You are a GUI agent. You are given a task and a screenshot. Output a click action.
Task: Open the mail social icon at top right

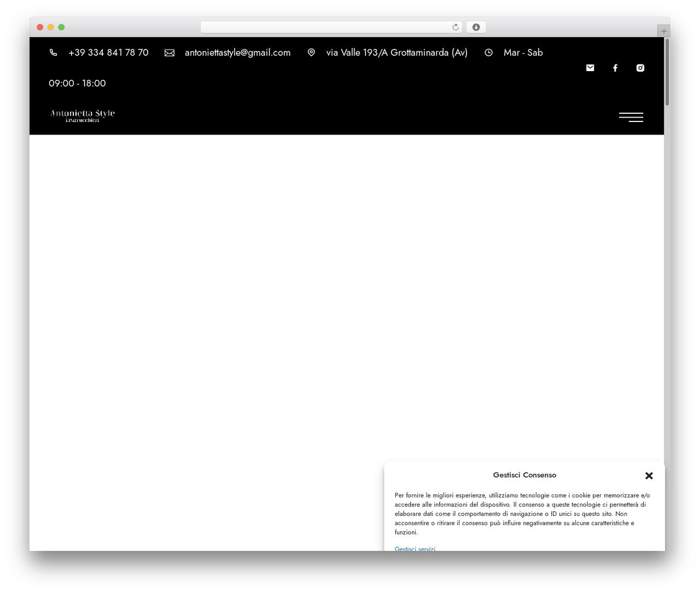coord(590,68)
